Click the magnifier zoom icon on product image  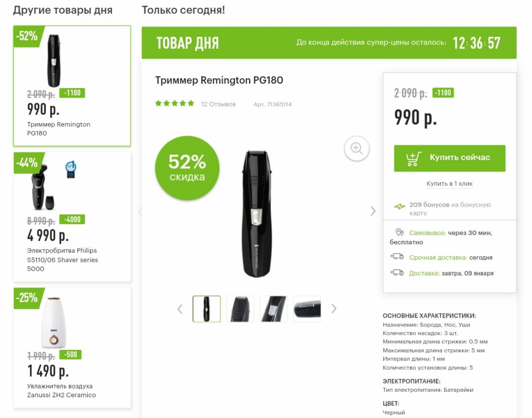click(357, 148)
